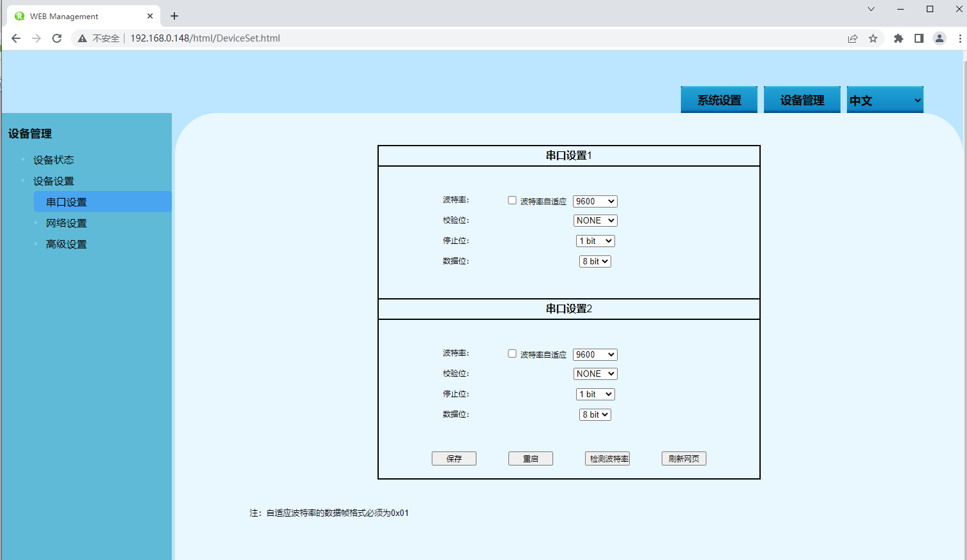Enable baud rate auto-adapt for serial port 2
967x560 pixels.
512,354
